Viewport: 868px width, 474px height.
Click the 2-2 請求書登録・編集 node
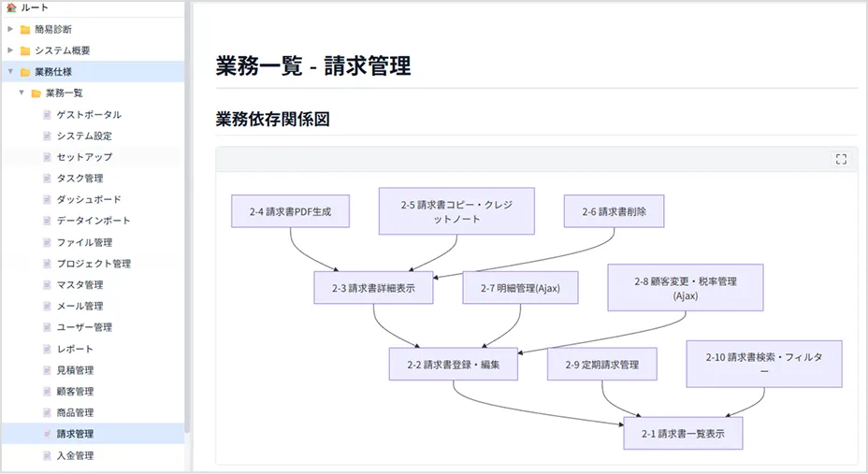coord(454,365)
